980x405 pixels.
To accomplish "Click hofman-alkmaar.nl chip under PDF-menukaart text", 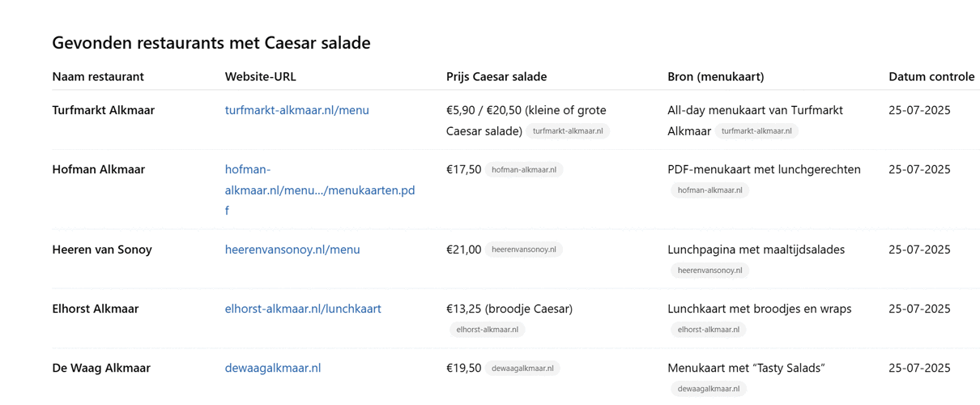I will (709, 190).
